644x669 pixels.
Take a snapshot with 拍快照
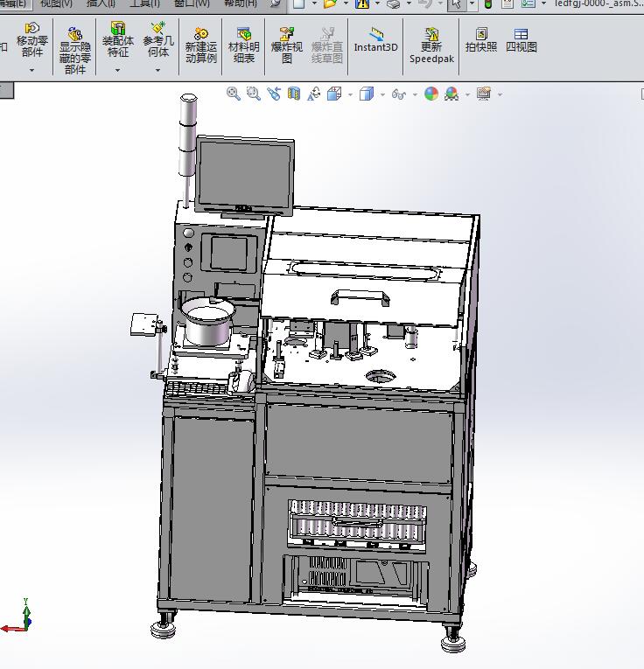481,39
